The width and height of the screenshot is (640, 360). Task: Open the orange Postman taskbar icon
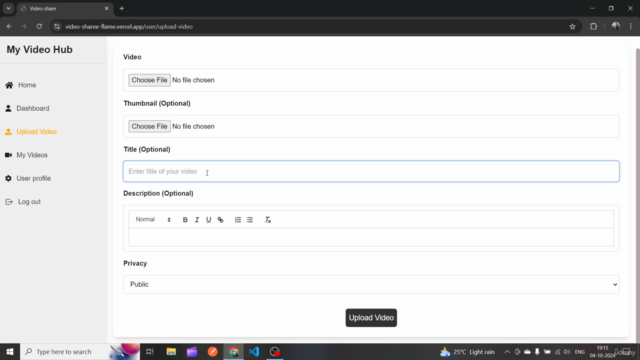tap(213, 351)
